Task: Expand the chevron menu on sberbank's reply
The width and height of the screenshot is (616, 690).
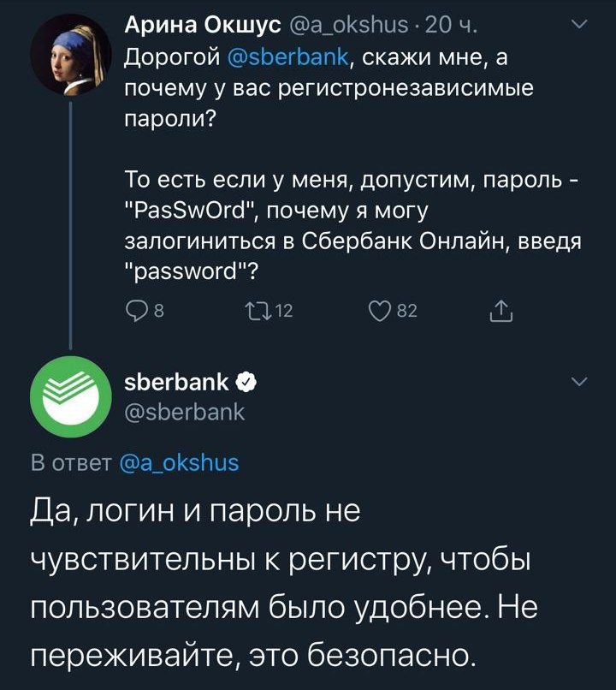Action: pyautogui.click(x=577, y=380)
